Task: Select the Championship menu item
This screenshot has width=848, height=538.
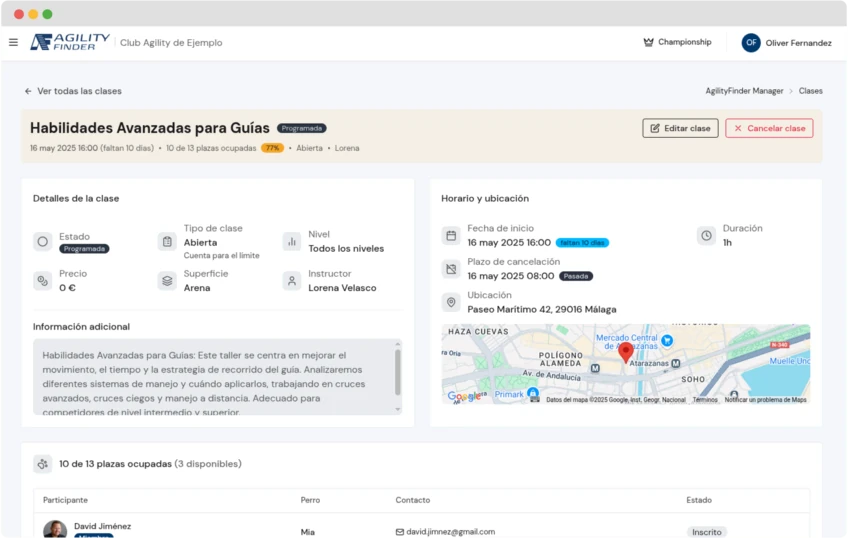Action: (684, 42)
